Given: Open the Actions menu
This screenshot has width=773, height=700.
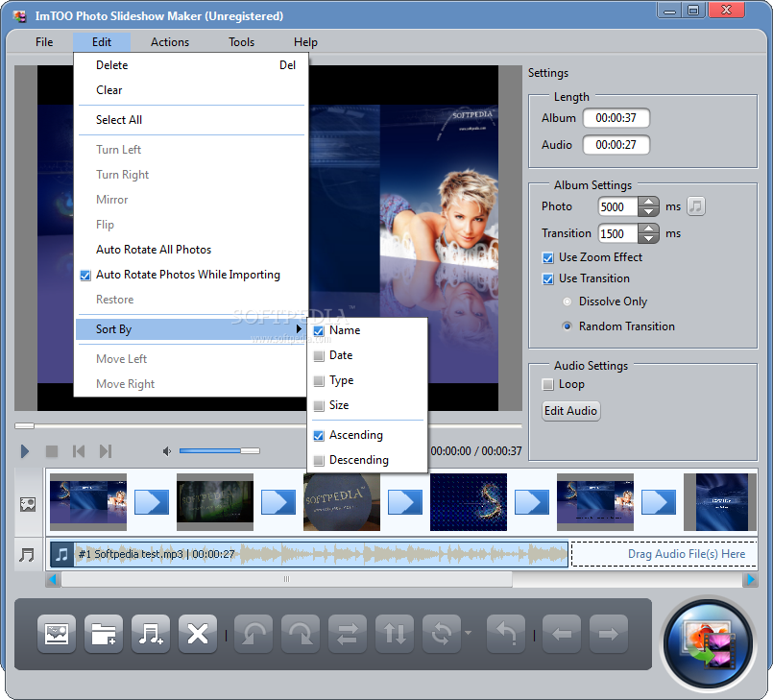Looking at the screenshot, I should tap(170, 42).
